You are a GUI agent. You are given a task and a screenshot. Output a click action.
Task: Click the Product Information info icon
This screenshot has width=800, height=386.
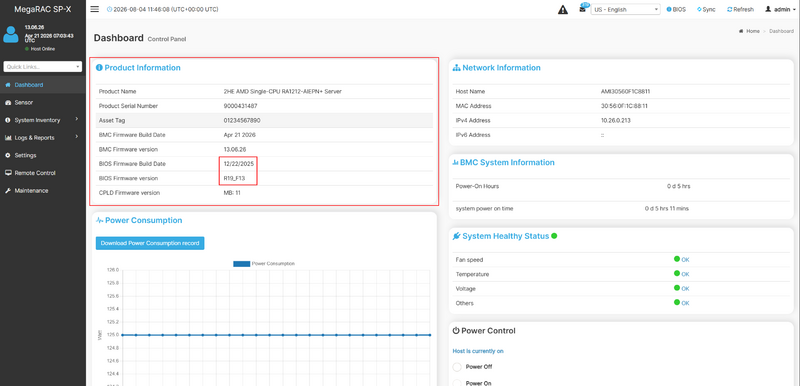click(x=99, y=67)
